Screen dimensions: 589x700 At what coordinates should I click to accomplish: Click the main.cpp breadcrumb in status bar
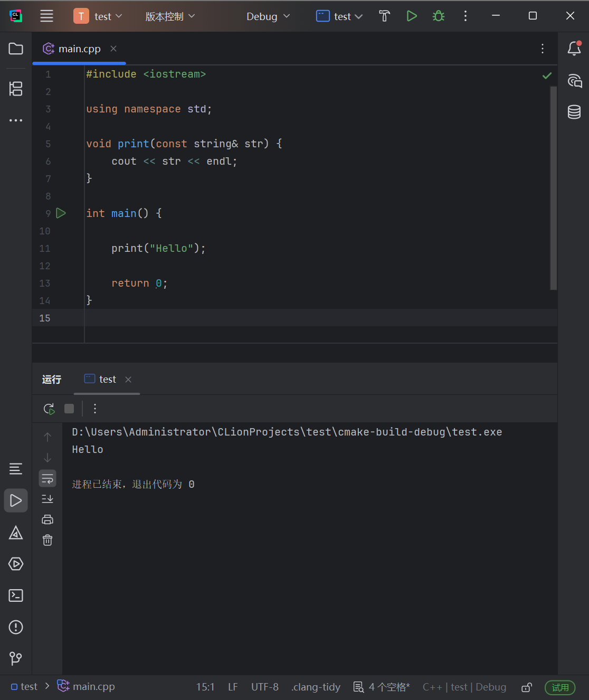coord(86,686)
